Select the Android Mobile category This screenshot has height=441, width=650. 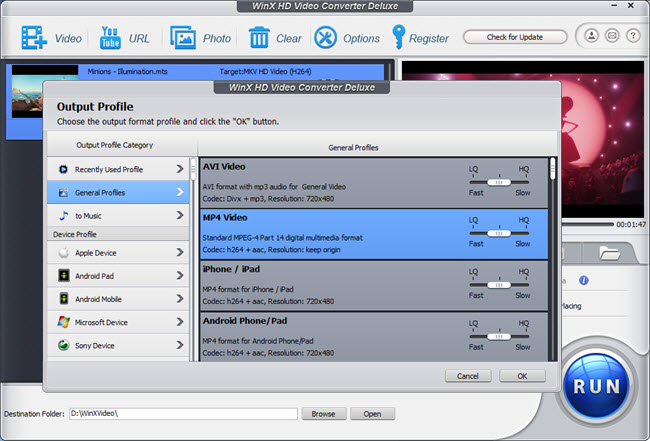tap(118, 299)
